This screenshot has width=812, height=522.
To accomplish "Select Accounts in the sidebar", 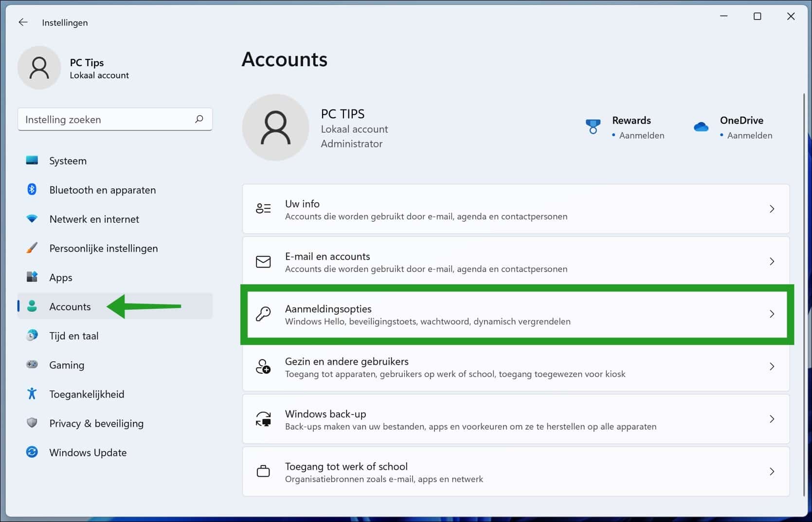I will tap(115, 306).
